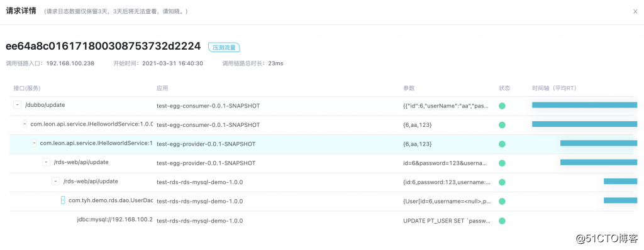Close the request details dialog
The height and width of the screenshot is (250, 644).
[x=635, y=11]
